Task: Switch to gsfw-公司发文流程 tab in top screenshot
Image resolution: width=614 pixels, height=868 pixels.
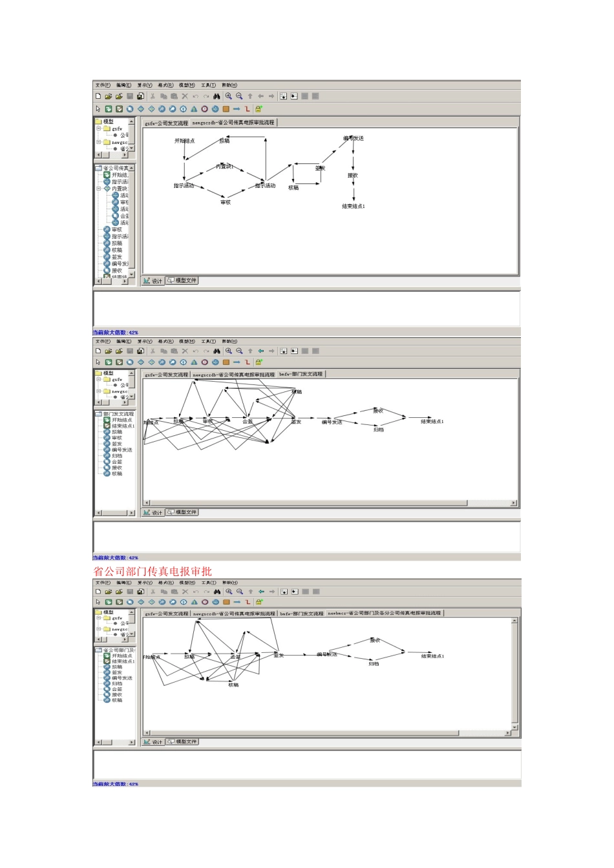Action: tap(166, 123)
